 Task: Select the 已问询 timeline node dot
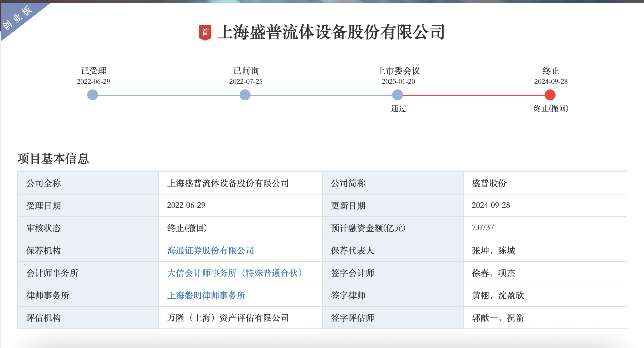point(245,95)
